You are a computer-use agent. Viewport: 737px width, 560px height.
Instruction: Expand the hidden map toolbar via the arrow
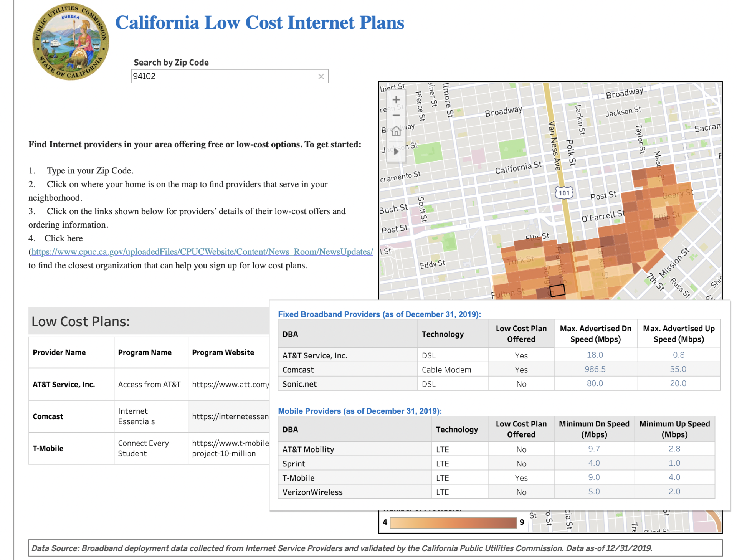point(396,151)
